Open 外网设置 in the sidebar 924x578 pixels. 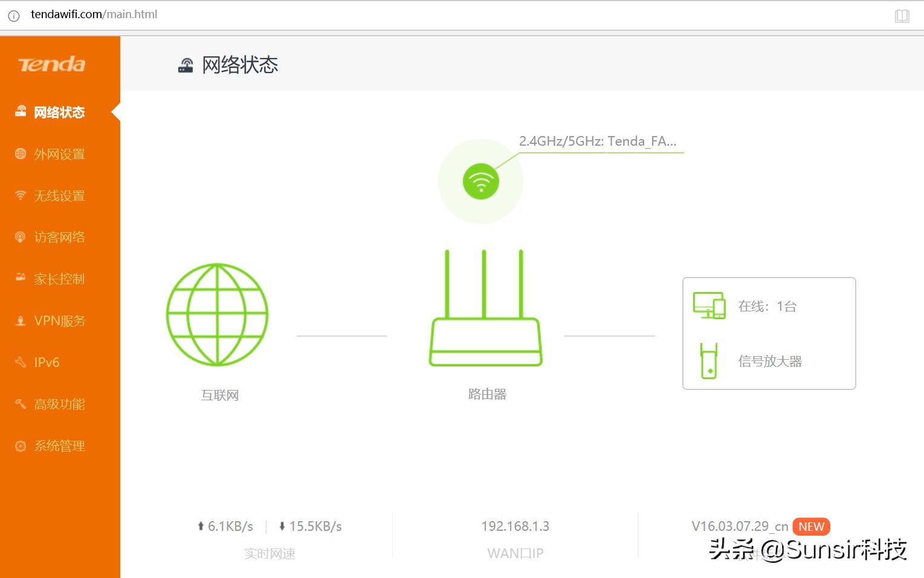click(59, 154)
